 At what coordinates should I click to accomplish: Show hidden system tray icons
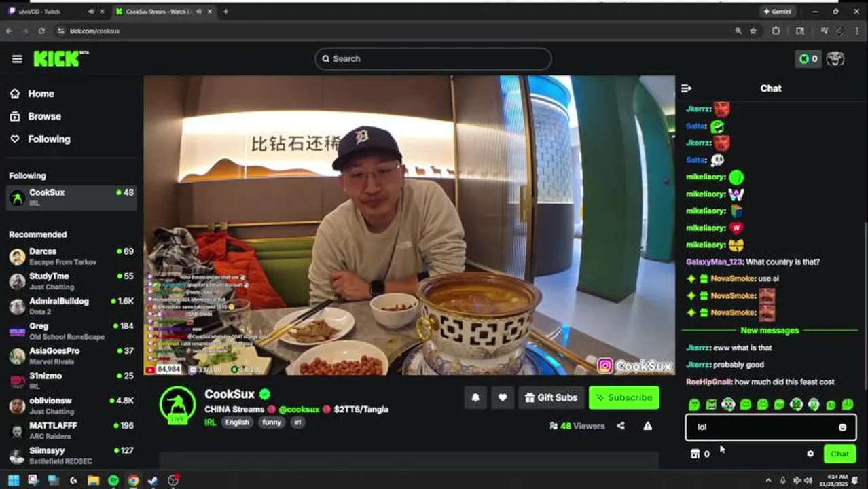(770, 480)
